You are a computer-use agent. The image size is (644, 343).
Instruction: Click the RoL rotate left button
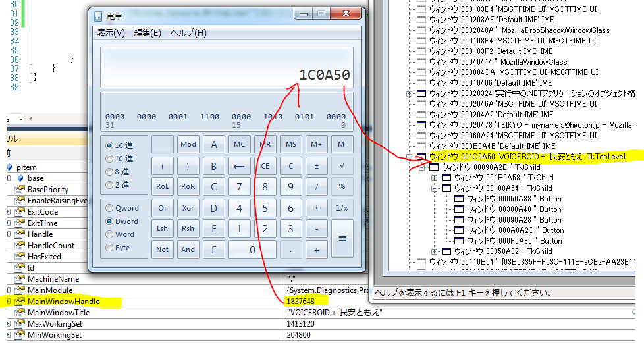(x=162, y=186)
